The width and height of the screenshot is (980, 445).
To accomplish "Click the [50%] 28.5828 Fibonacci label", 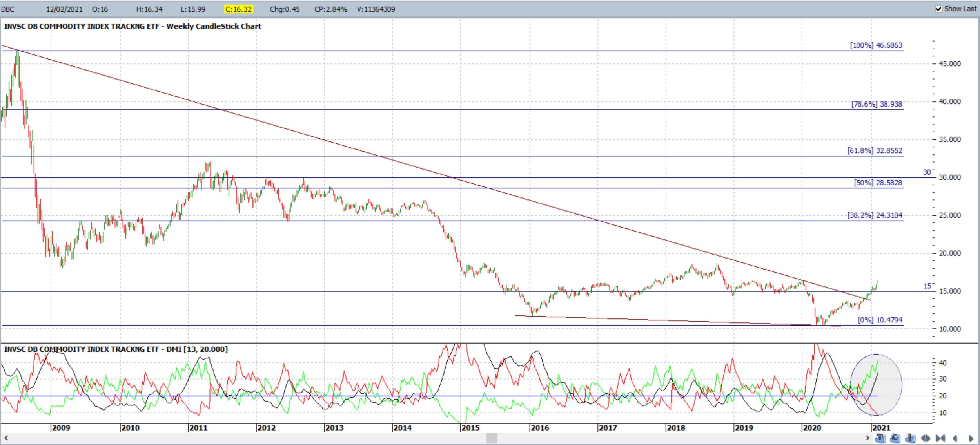I will pos(878,183).
